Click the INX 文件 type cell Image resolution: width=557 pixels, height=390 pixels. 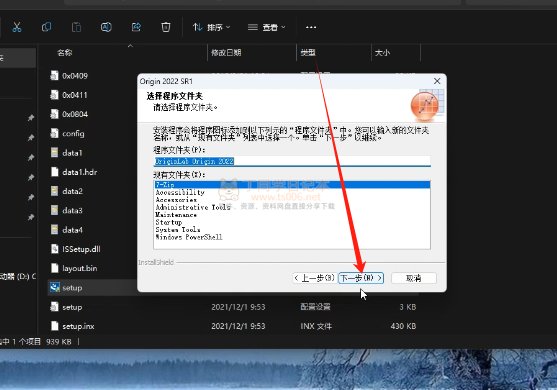(316, 326)
